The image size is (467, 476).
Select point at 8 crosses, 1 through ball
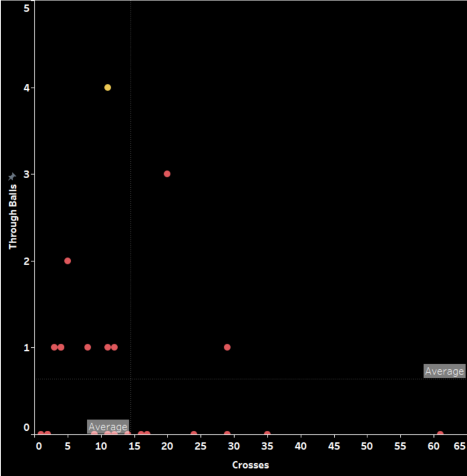(87, 347)
